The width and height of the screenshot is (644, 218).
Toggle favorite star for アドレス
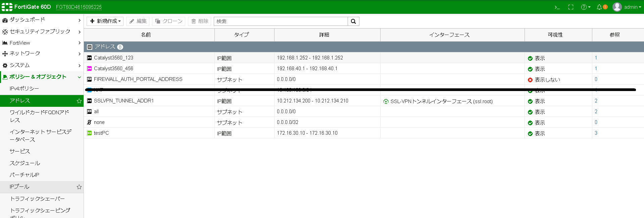pyautogui.click(x=79, y=101)
